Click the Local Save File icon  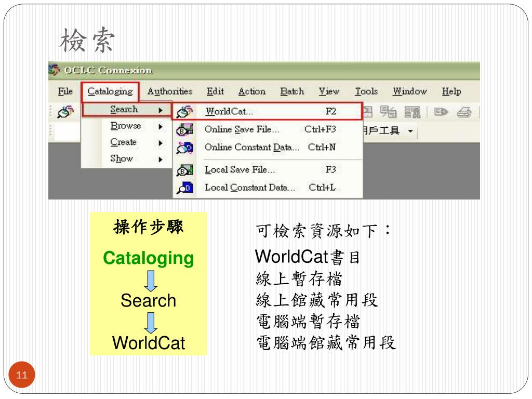coord(184,170)
